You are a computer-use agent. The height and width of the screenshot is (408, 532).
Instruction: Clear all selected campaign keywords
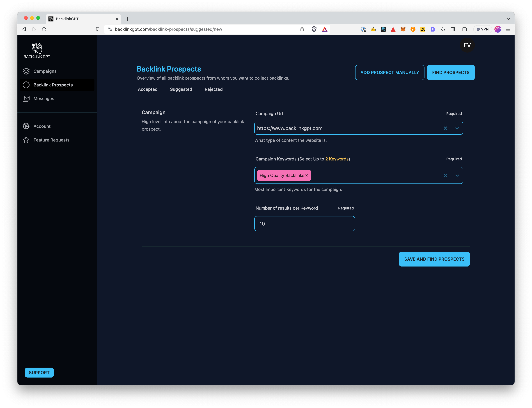pos(445,175)
